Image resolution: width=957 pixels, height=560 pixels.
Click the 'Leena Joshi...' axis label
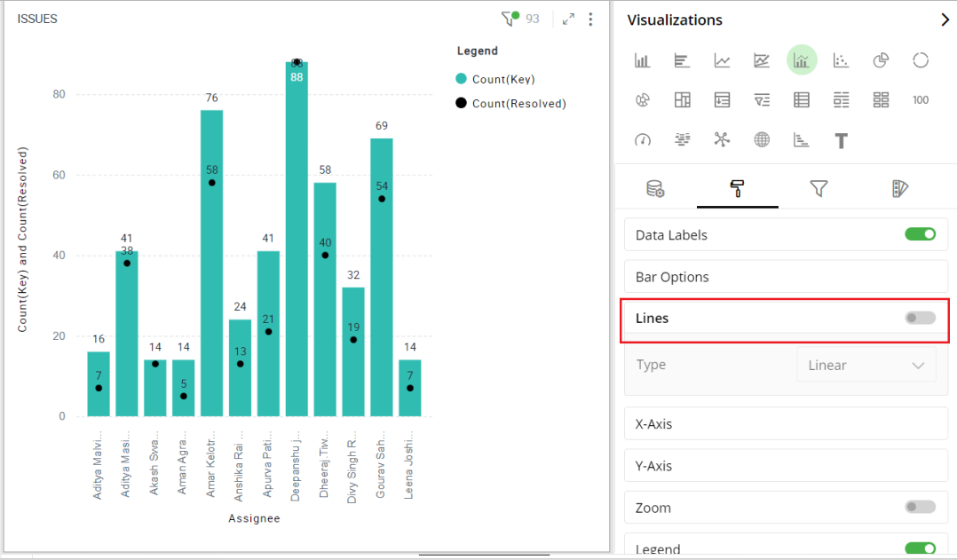point(409,465)
